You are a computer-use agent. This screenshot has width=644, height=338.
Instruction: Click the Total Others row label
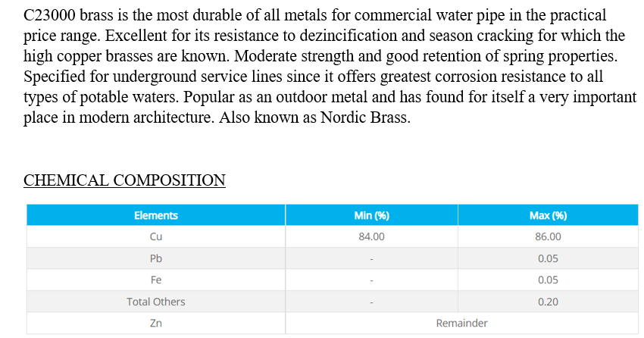[x=156, y=302]
